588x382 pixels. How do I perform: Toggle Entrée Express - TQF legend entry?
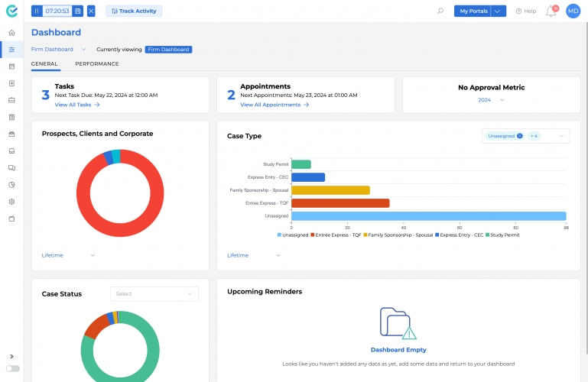(x=336, y=235)
